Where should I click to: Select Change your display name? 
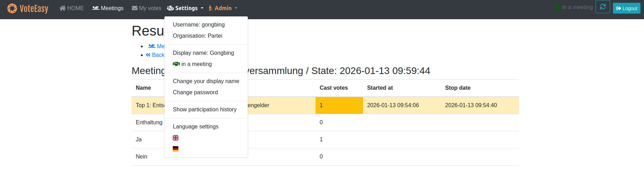click(206, 81)
